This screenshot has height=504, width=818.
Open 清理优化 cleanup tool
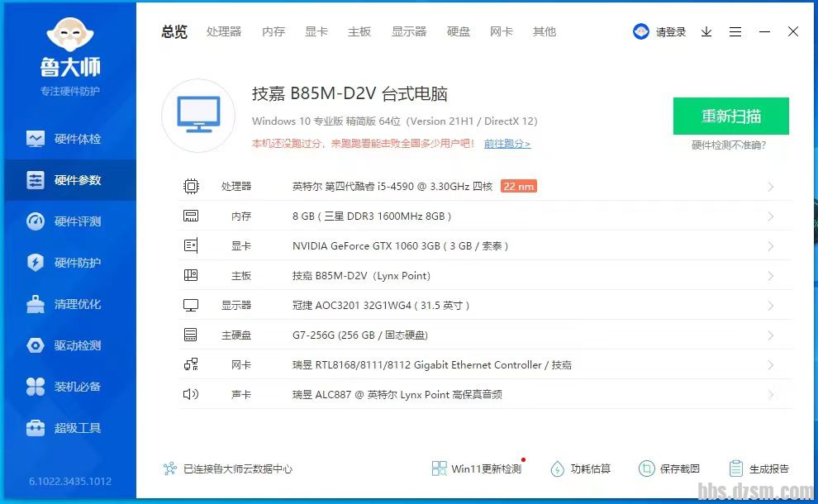[x=69, y=304]
